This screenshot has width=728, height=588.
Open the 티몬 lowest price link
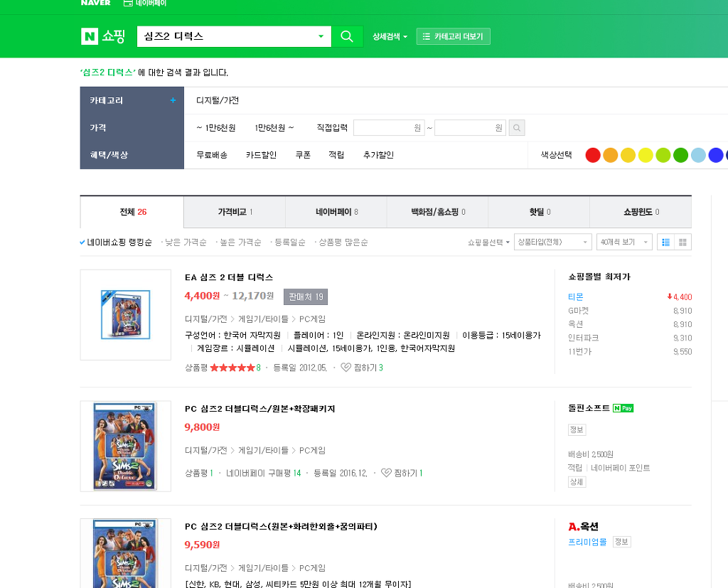576,296
